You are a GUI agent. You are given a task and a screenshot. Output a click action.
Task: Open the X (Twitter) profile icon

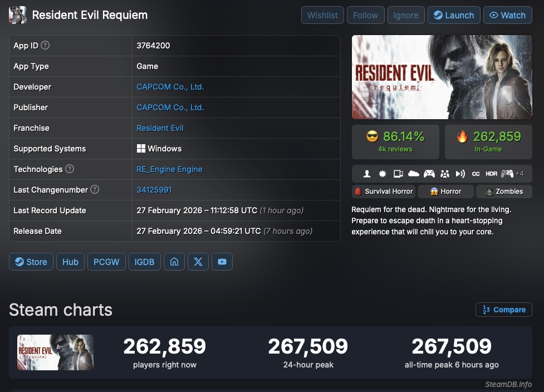198,261
